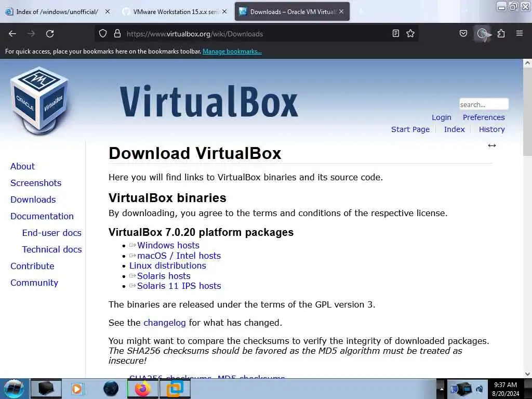Viewport: 532px width, 399px height.
Task: Open Community in the sidebar
Action: [34, 283]
